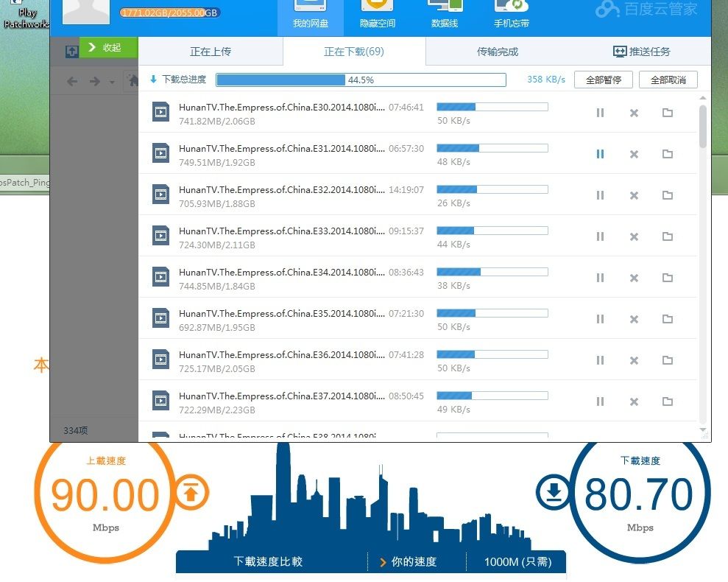Pause the E34 episode download
The height and width of the screenshot is (582, 728).
[600, 278]
